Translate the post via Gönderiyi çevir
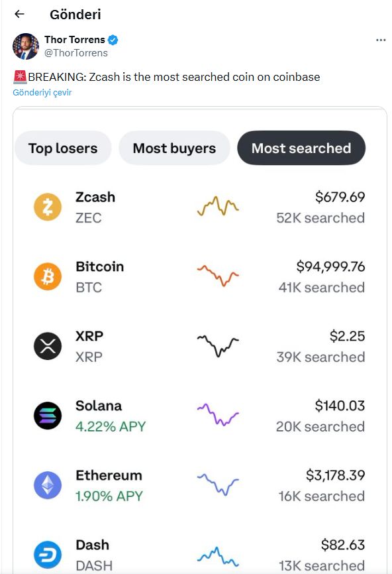392x574 pixels. (x=42, y=93)
